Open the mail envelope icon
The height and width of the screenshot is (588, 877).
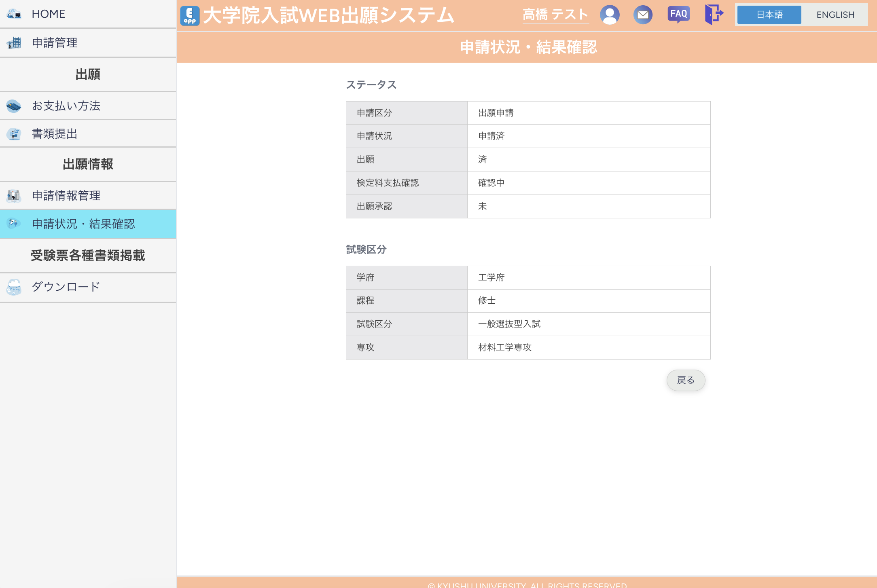click(x=643, y=15)
